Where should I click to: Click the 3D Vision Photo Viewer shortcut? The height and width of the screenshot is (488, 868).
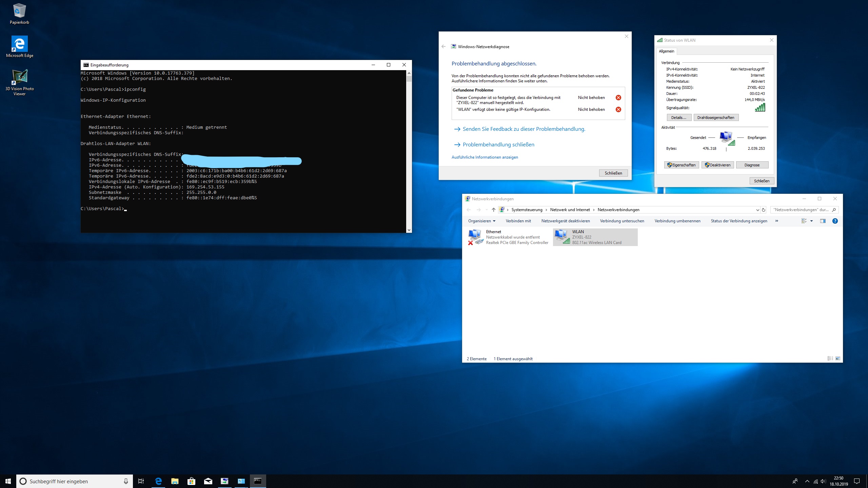click(x=19, y=77)
